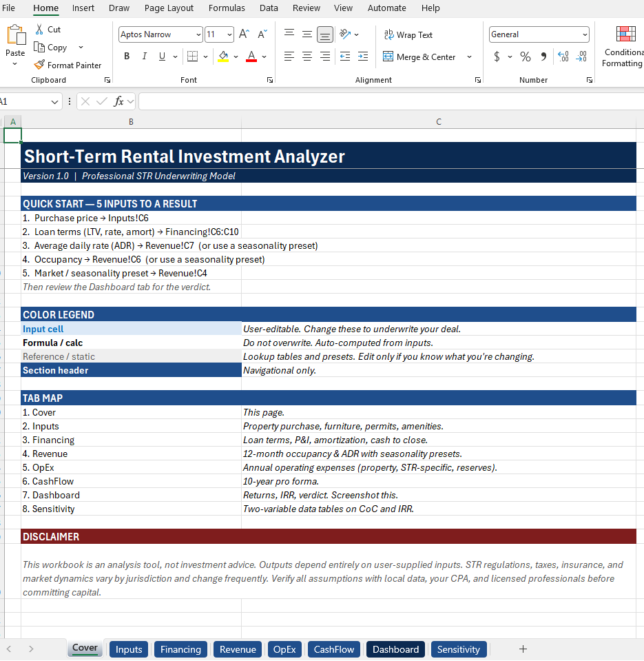Increase the cell indent
This screenshot has width=644, height=661.
click(x=363, y=57)
